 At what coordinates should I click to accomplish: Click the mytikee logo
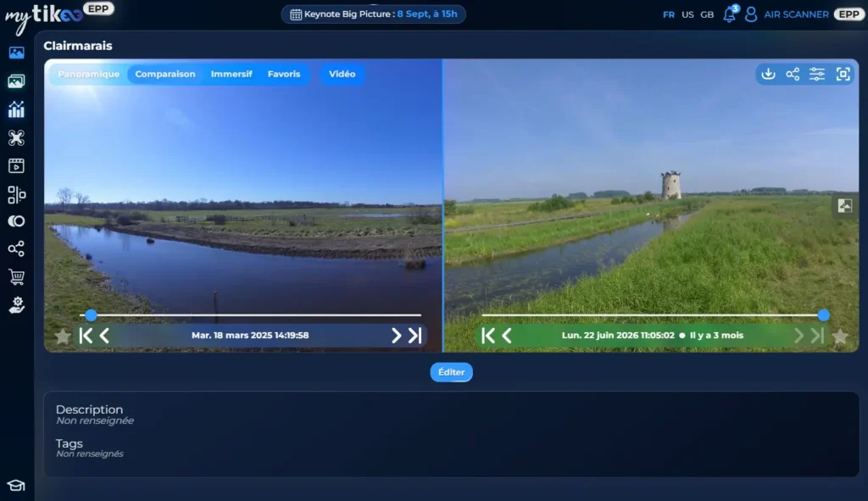coord(44,17)
